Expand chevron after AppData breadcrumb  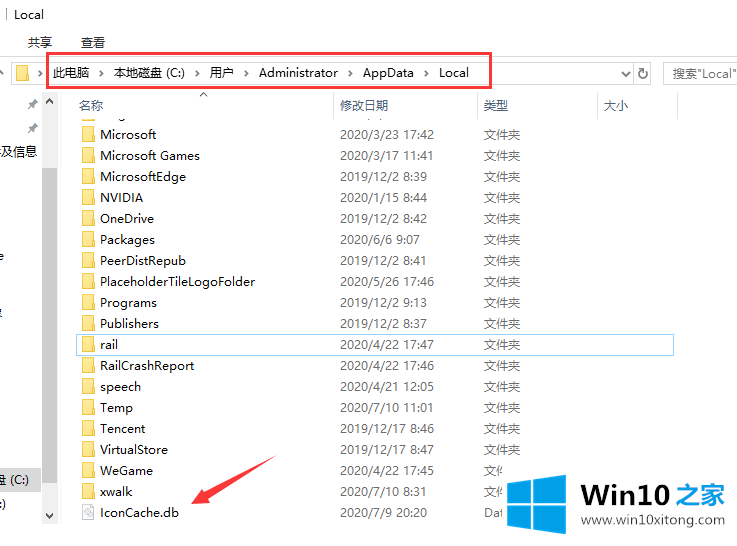click(x=426, y=73)
